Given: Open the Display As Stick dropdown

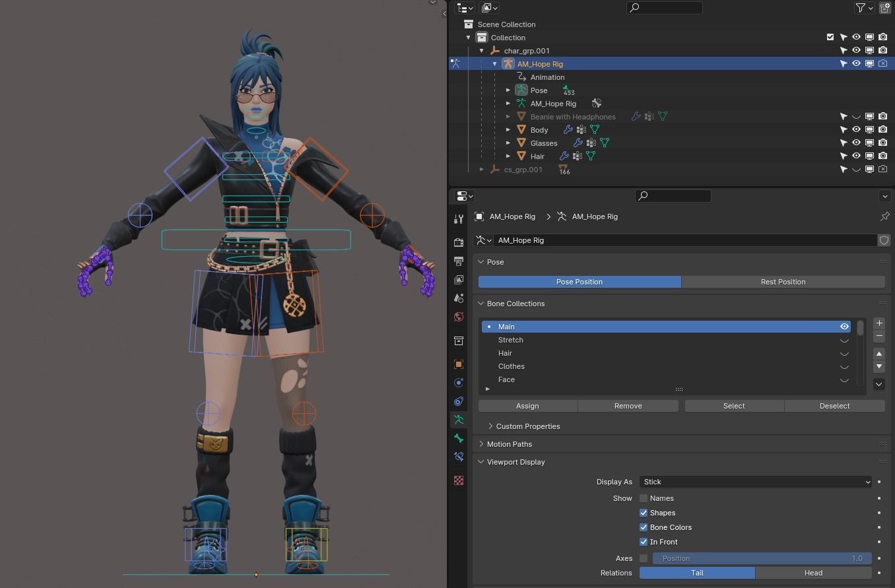Looking at the screenshot, I should tap(755, 482).
